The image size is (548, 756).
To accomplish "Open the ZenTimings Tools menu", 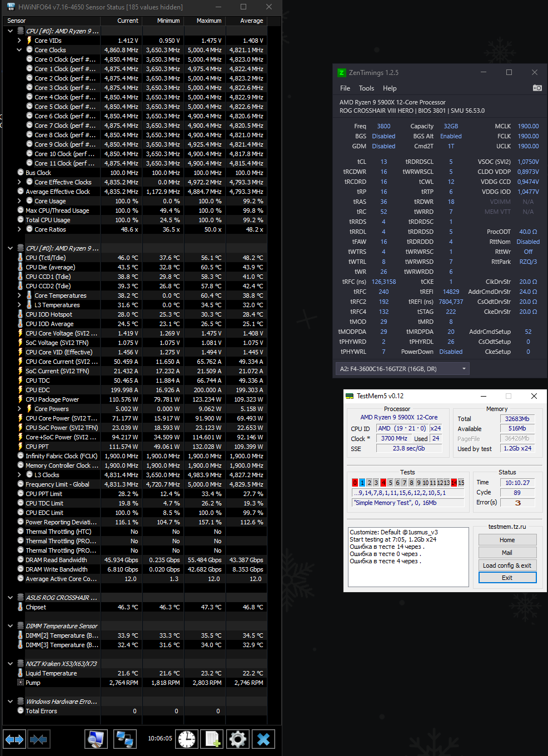I will coord(366,88).
